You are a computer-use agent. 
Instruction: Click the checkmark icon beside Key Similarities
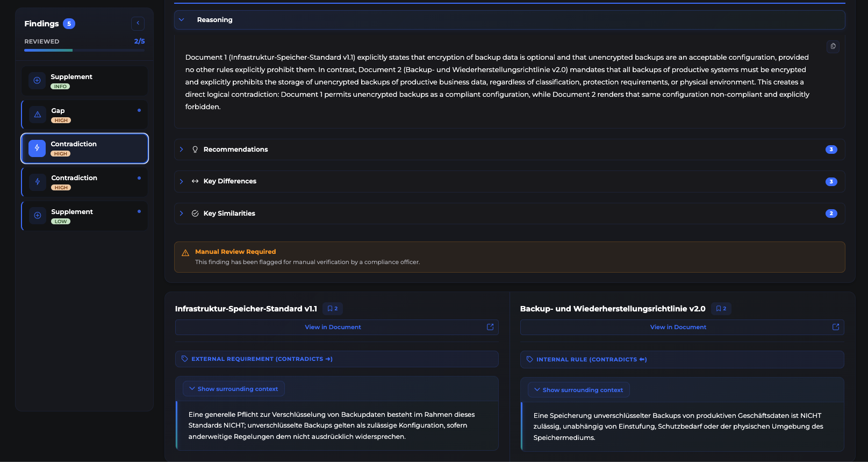pyautogui.click(x=195, y=214)
